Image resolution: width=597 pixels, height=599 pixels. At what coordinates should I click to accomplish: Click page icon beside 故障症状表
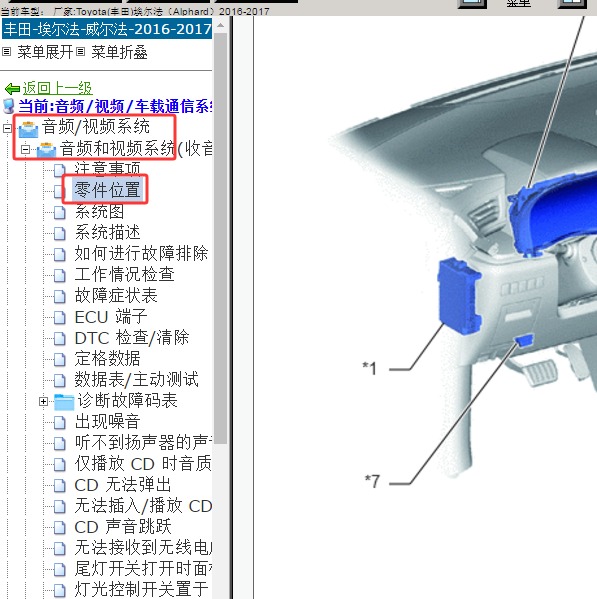(60, 296)
